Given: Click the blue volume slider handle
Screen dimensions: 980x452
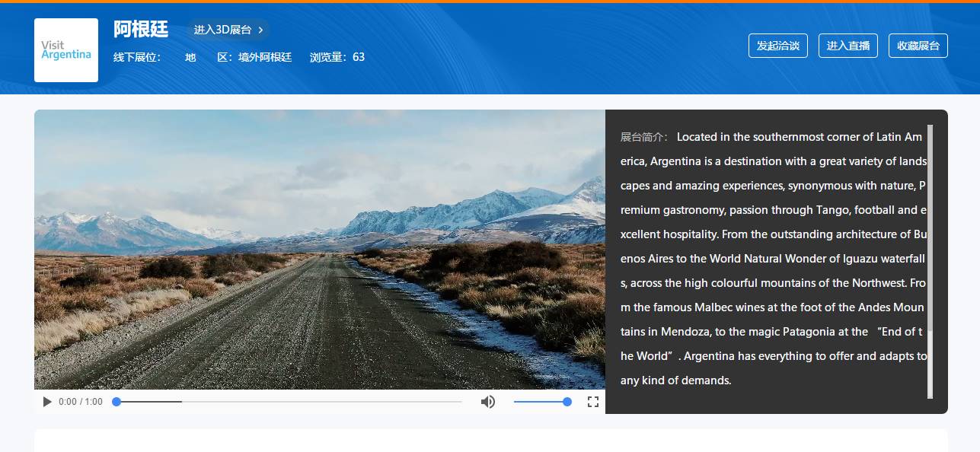Looking at the screenshot, I should (567, 402).
